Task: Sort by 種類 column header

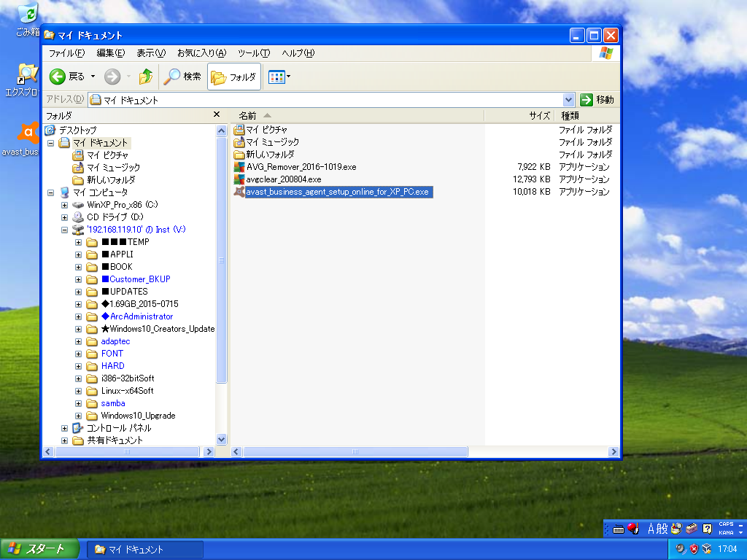Action: [587, 116]
